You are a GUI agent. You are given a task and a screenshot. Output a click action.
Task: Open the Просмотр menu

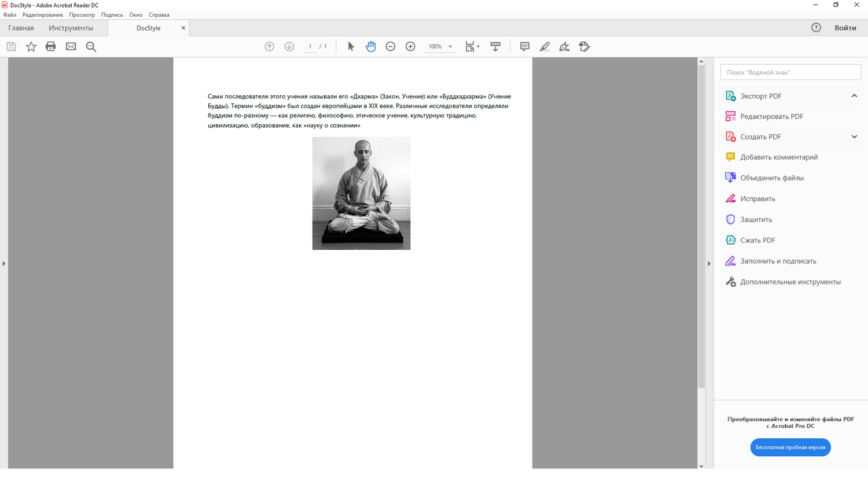coord(82,15)
